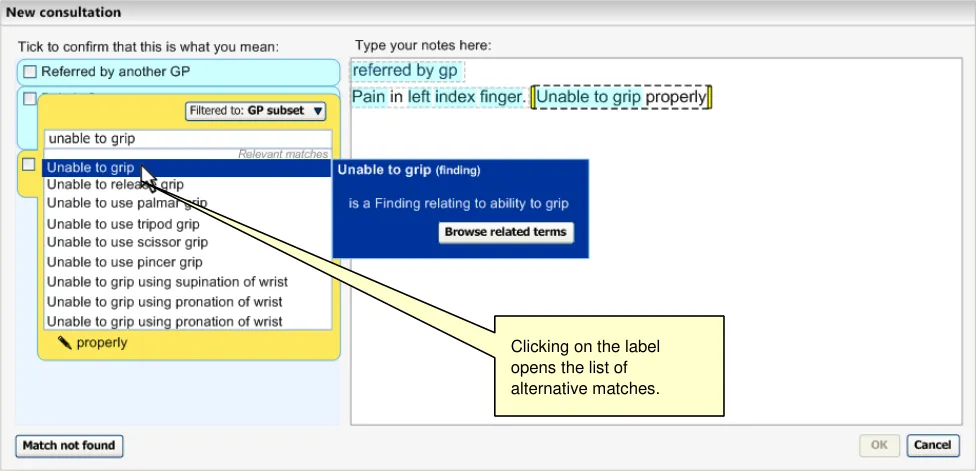Image resolution: width=976 pixels, height=471 pixels.
Task: Select 'Unable to grip using supination of wrist'
Action: pyautogui.click(x=164, y=282)
